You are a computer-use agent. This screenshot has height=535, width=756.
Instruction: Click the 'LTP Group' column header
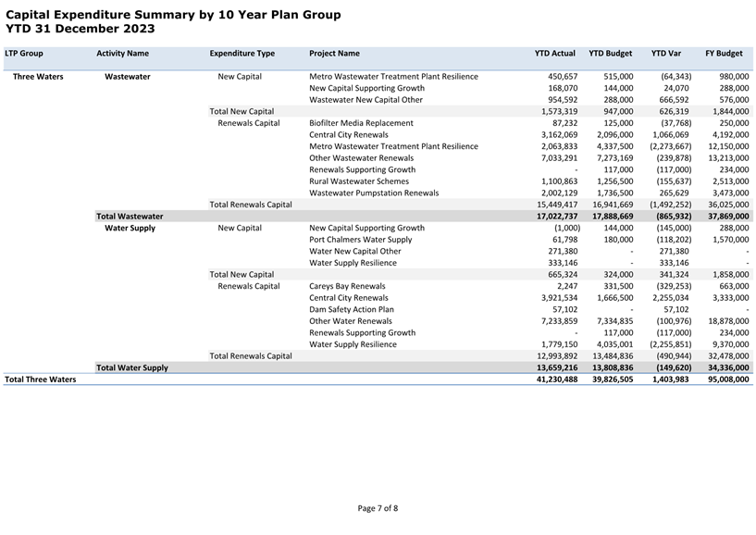[x=24, y=54]
